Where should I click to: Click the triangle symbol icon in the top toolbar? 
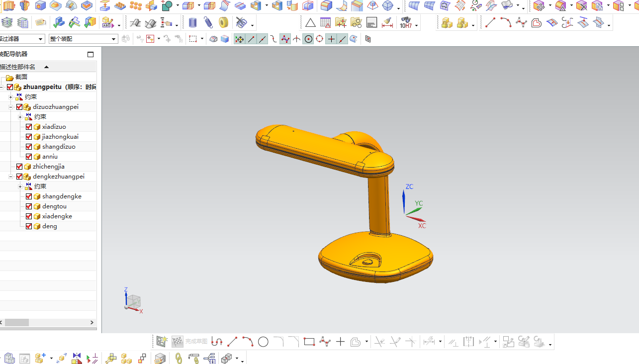coord(310,23)
